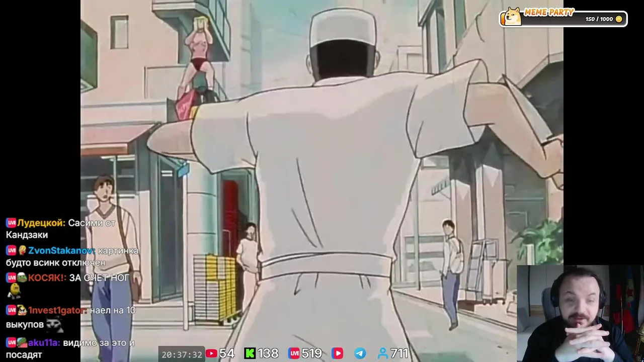Click the LIVE count '519'
The height and width of the screenshot is (362, 644).
point(312,353)
